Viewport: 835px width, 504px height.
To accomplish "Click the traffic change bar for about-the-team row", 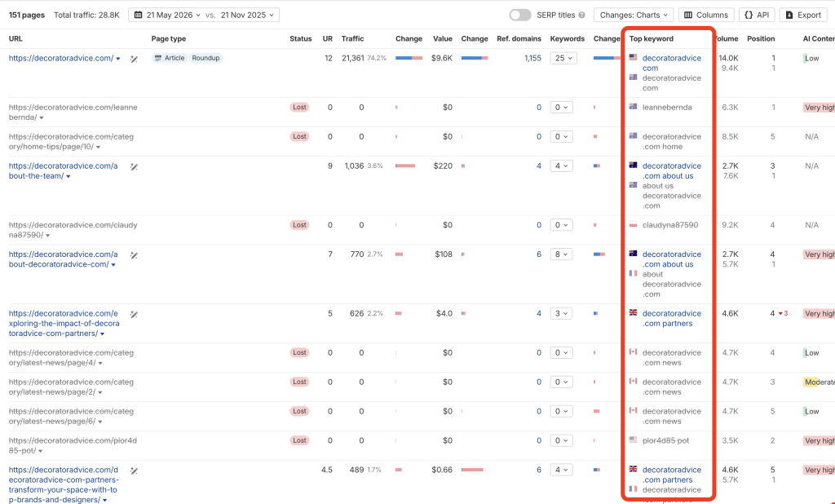I will [405, 166].
